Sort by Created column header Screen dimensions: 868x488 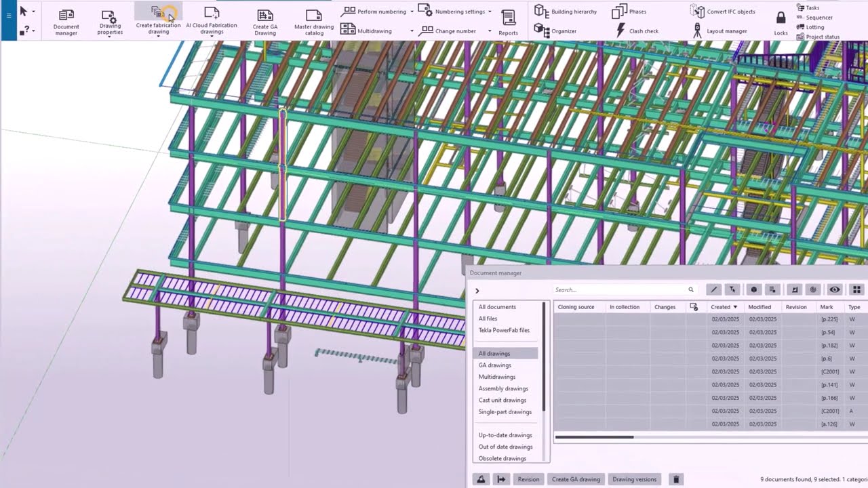pos(724,307)
